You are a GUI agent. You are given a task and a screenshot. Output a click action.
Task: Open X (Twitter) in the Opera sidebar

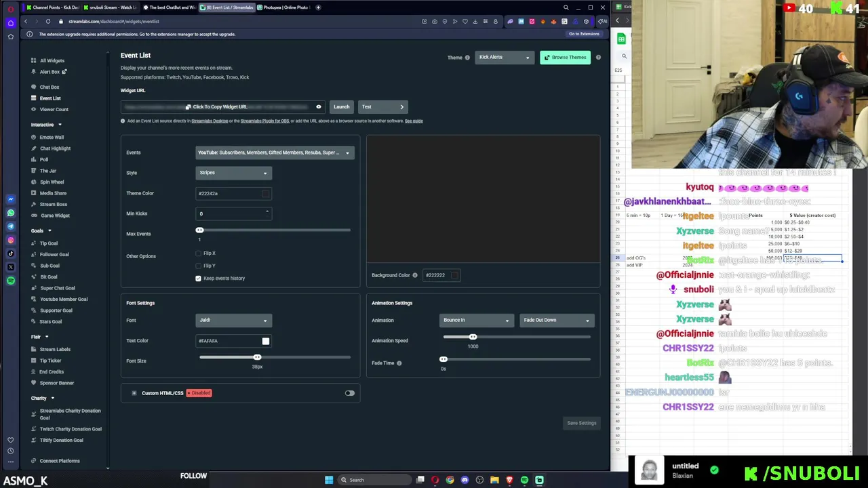tap(10, 267)
